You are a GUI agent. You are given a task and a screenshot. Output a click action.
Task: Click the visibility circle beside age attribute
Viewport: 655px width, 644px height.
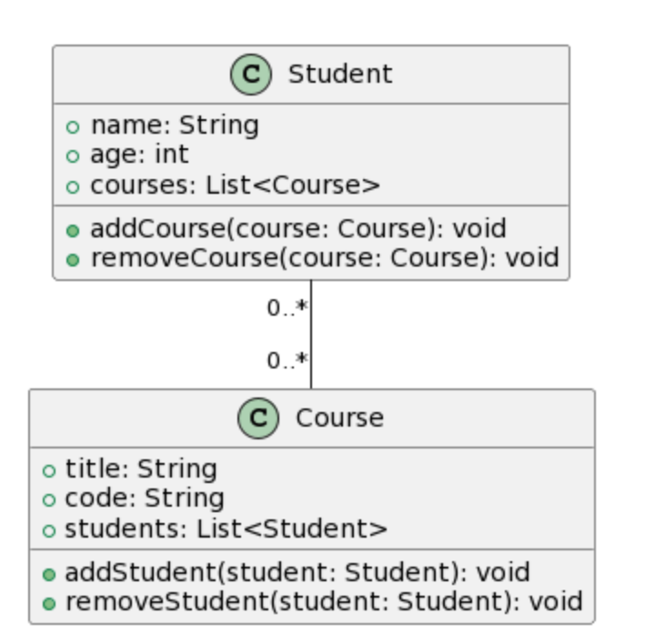click(74, 156)
